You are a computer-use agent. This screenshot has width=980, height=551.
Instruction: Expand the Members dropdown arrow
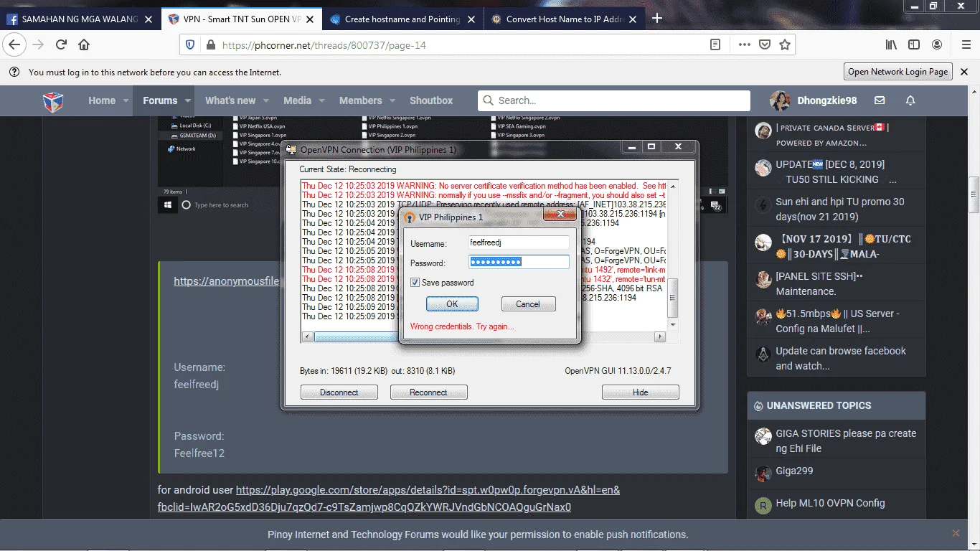(x=392, y=101)
